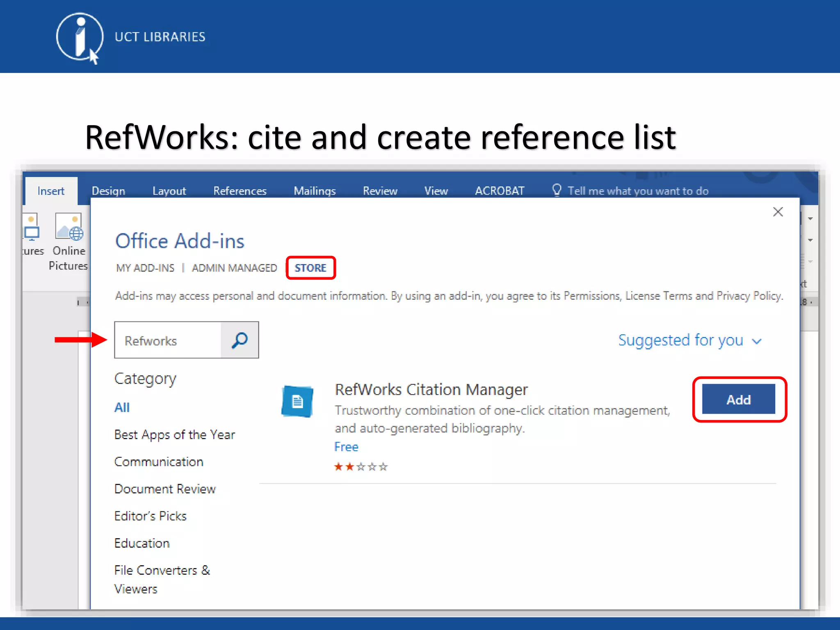Select the Communication category
The height and width of the screenshot is (630, 840).
159,462
